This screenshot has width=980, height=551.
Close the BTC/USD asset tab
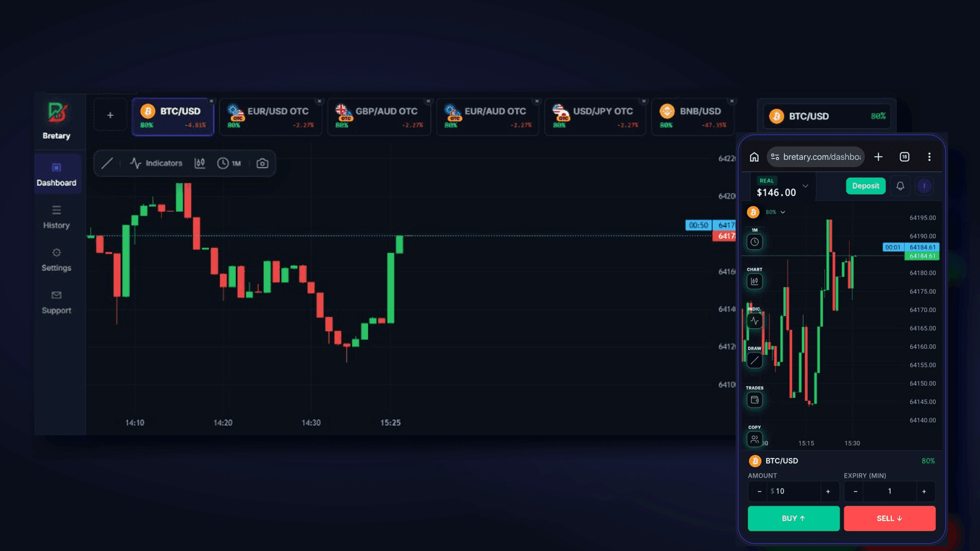[x=211, y=102]
